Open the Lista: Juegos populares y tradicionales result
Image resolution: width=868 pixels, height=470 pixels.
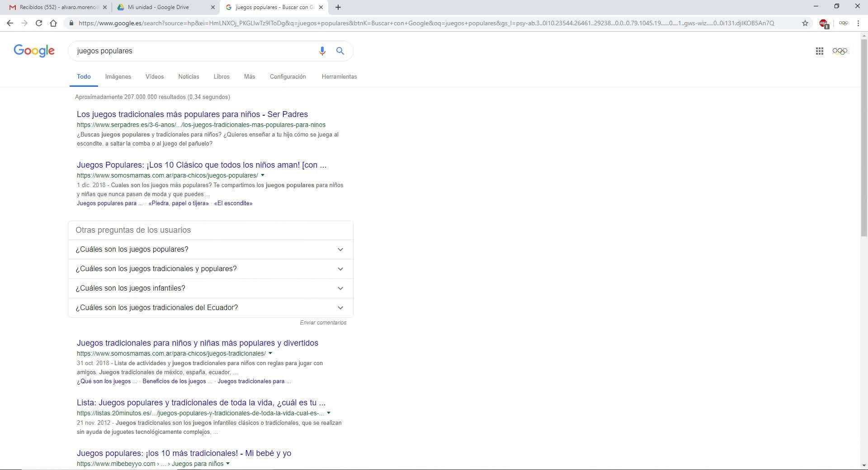coord(201,403)
